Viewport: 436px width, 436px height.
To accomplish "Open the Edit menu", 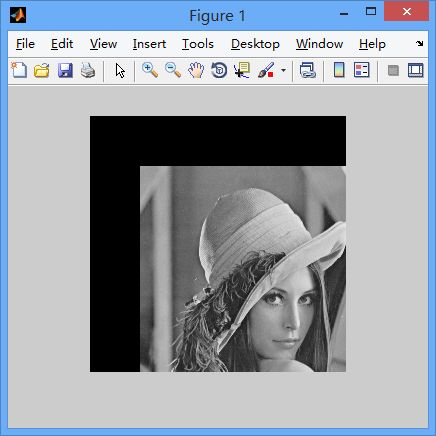I will point(62,44).
